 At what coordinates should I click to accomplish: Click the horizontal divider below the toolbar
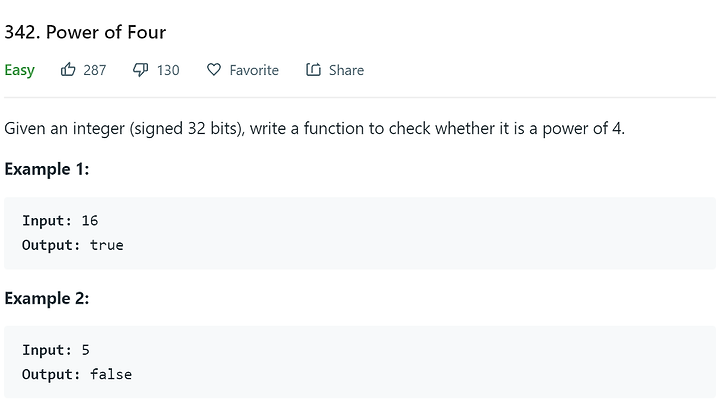tap(360, 97)
